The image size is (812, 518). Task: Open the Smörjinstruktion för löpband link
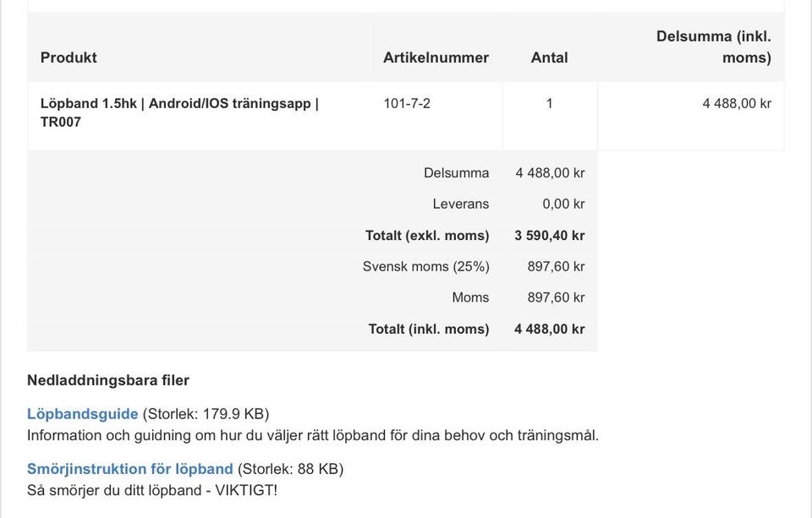point(129,468)
